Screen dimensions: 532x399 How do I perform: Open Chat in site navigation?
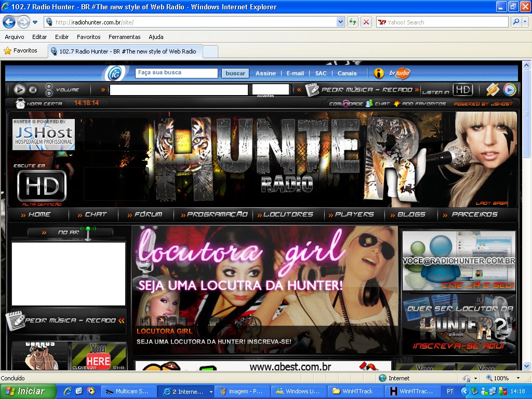pyautogui.click(x=92, y=215)
